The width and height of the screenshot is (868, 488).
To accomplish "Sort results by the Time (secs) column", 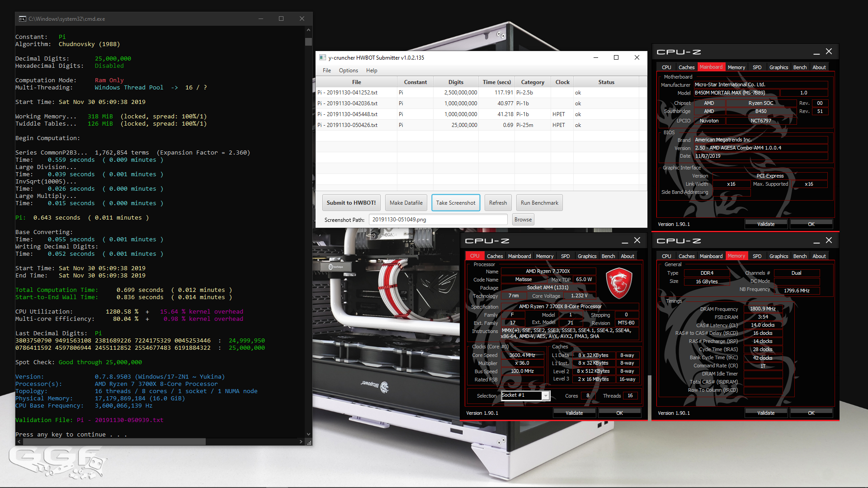I will coord(496,82).
